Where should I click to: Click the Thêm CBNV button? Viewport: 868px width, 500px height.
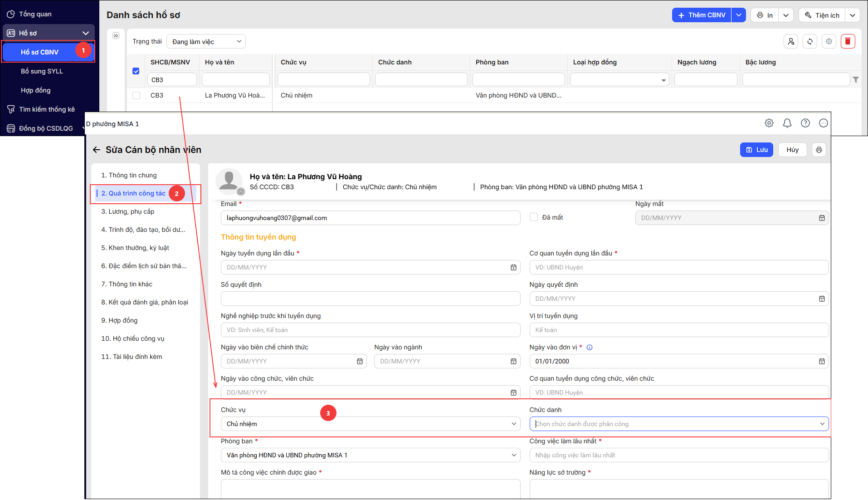(x=702, y=15)
